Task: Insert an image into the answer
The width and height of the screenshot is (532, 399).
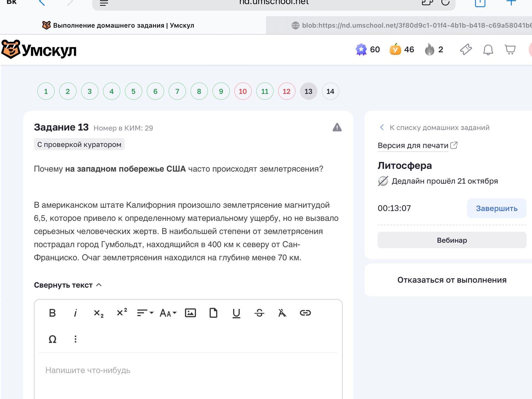Action: [x=190, y=313]
